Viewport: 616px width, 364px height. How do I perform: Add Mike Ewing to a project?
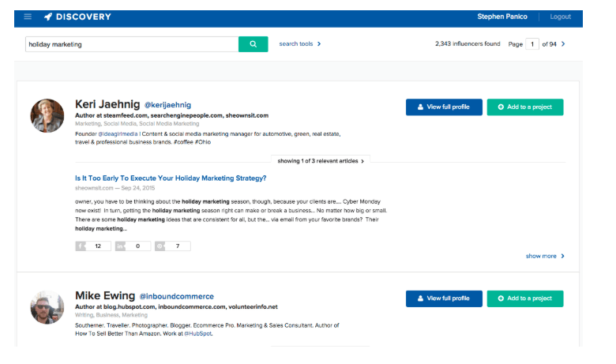(x=525, y=298)
